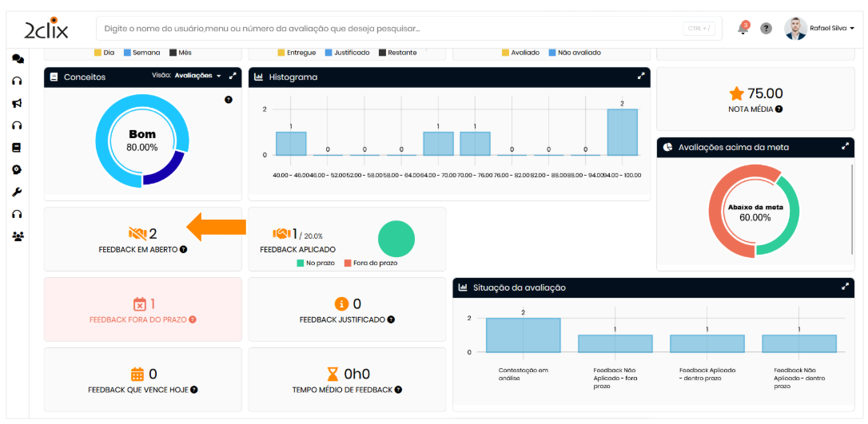Click help icon beside NOTA MÉDIA

[x=778, y=109]
